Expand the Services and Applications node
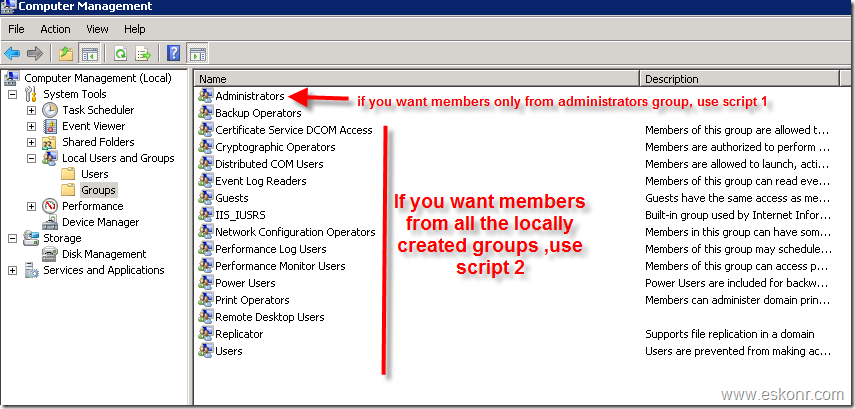The image size is (855, 409). [x=13, y=270]
